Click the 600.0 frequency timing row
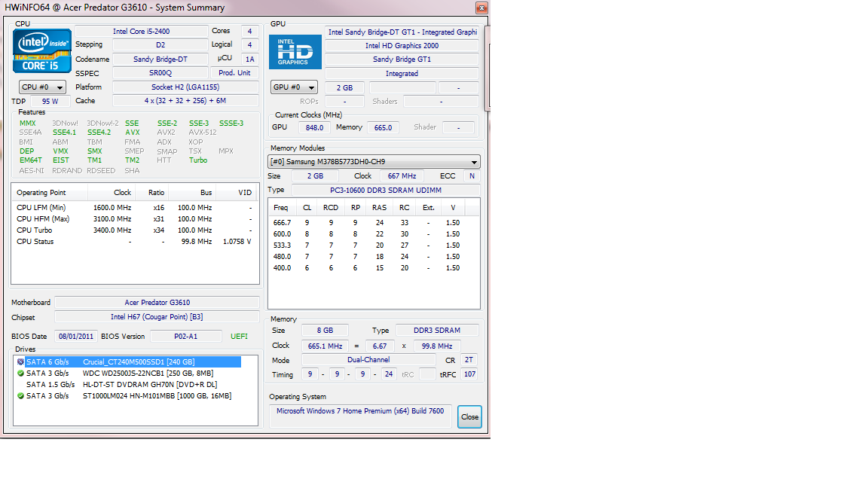 click(x=374, y=234)
